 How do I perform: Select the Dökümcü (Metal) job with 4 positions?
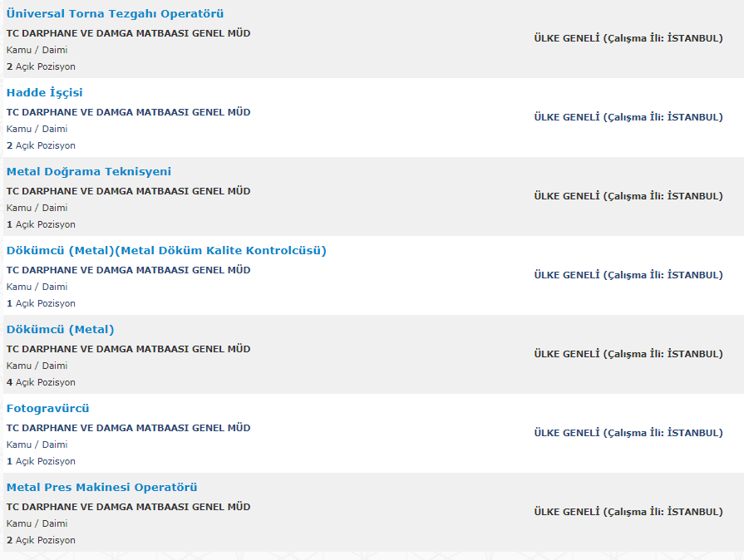(61, 330)
